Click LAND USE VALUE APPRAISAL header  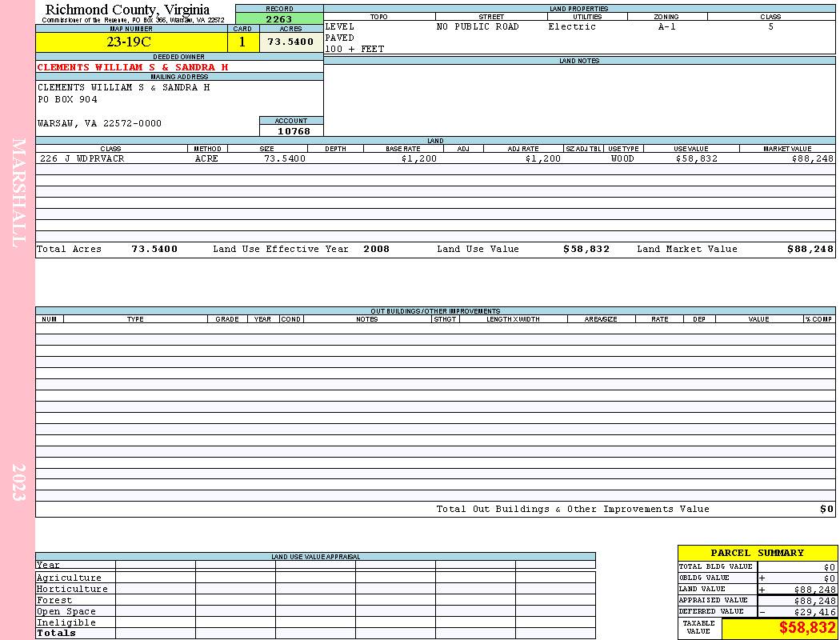(x=315, y=557)
